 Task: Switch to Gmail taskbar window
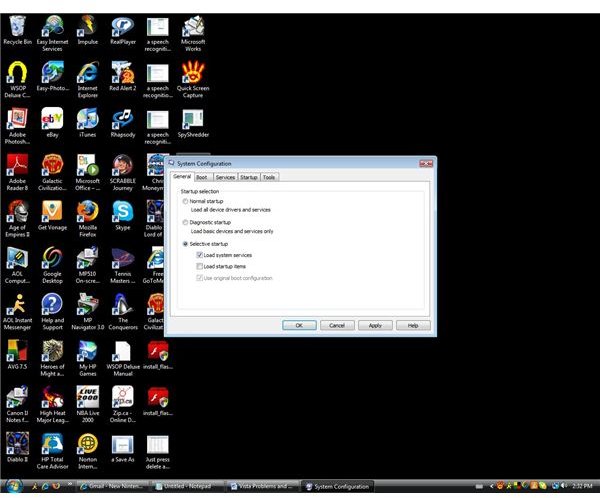111,487
